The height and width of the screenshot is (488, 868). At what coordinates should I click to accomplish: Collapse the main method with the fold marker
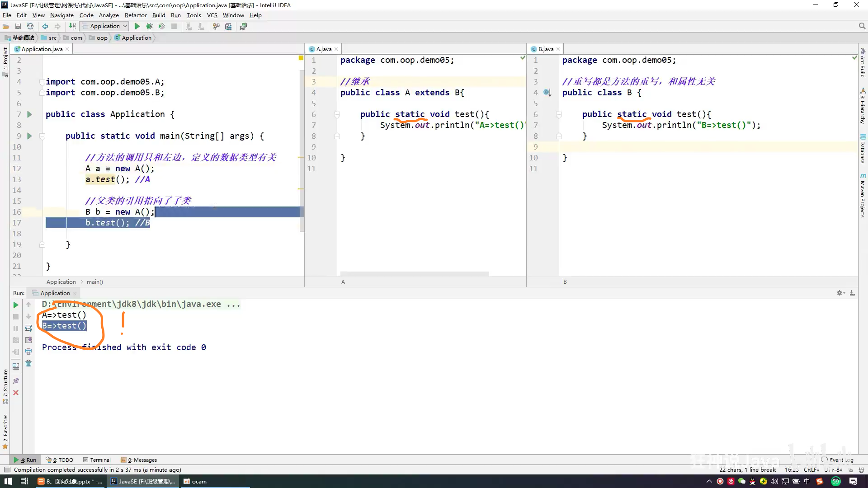pos(42,136)
